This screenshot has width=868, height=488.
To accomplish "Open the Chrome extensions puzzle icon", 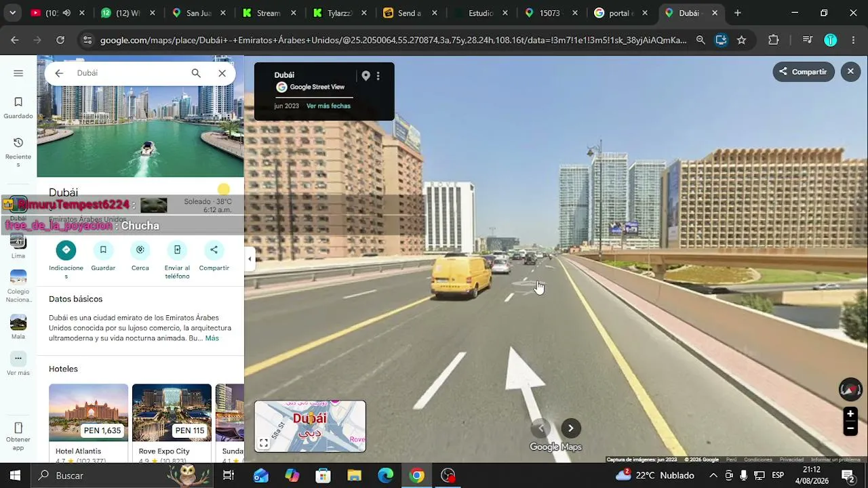I will click(774, 40).
